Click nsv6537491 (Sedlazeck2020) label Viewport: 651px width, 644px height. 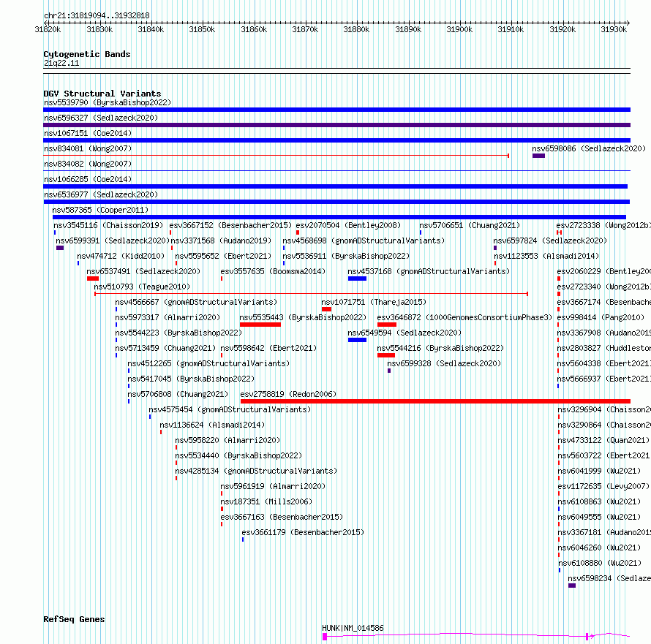tap(143, 271)
